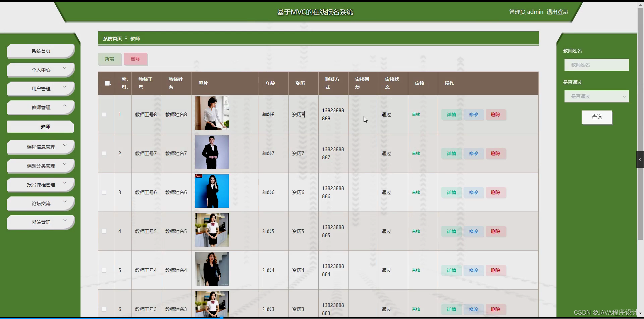Image resolution: width=644 pixels, height=319 pixels.
Task: Check the checkbox for row 5
Action: pos(104,270)
